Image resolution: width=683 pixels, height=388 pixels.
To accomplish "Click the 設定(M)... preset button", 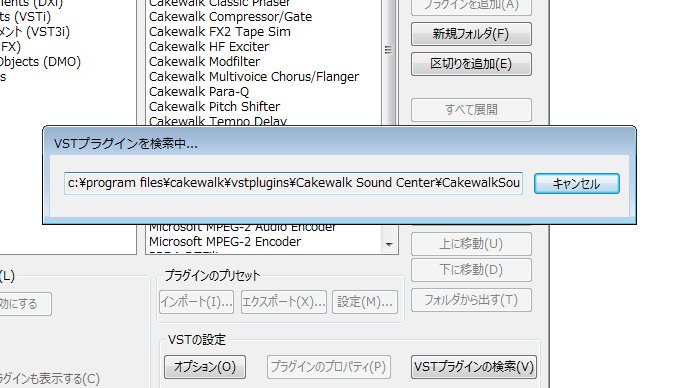I will 365,302.
